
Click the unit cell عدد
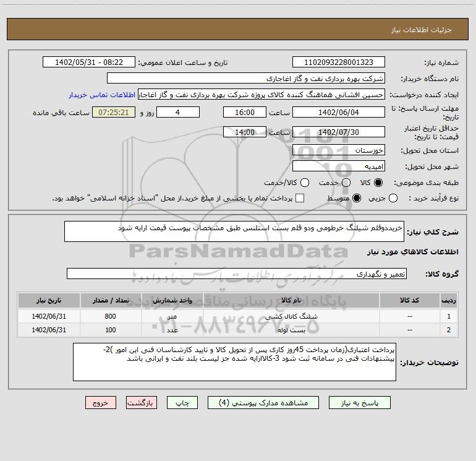coord(172,330)
